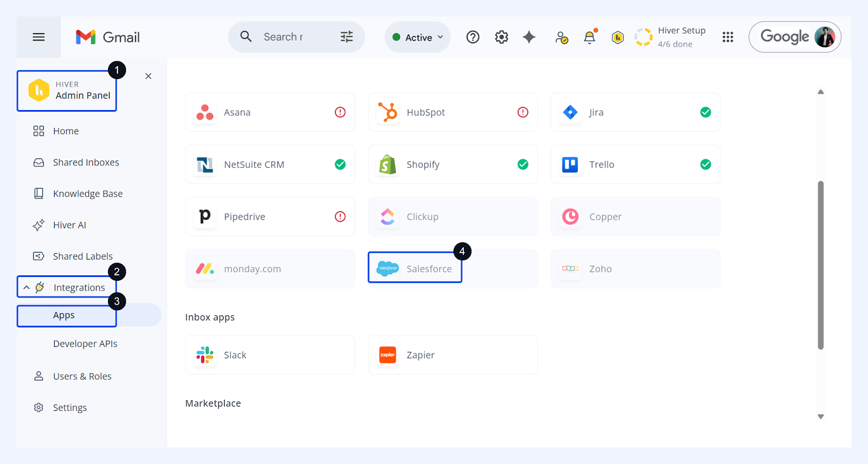
Task: Click Jira's green connected checkmark
Action: 706,112
